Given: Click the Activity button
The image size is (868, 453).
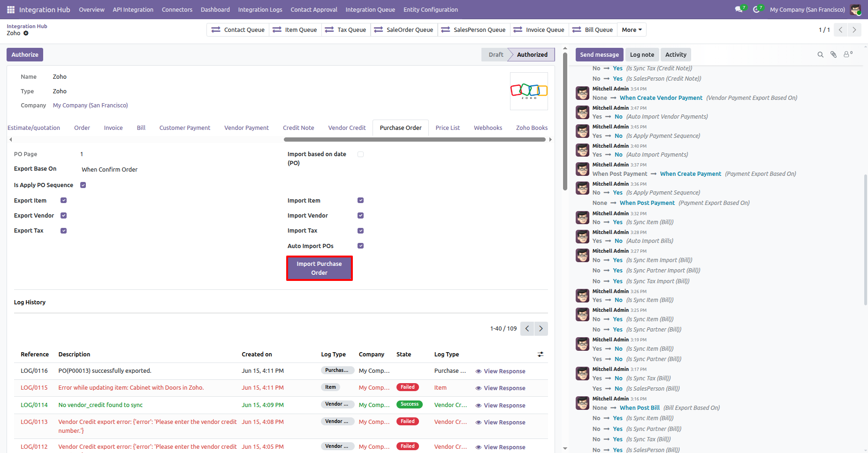Looking at the screenshot, I should click(676, 55).
